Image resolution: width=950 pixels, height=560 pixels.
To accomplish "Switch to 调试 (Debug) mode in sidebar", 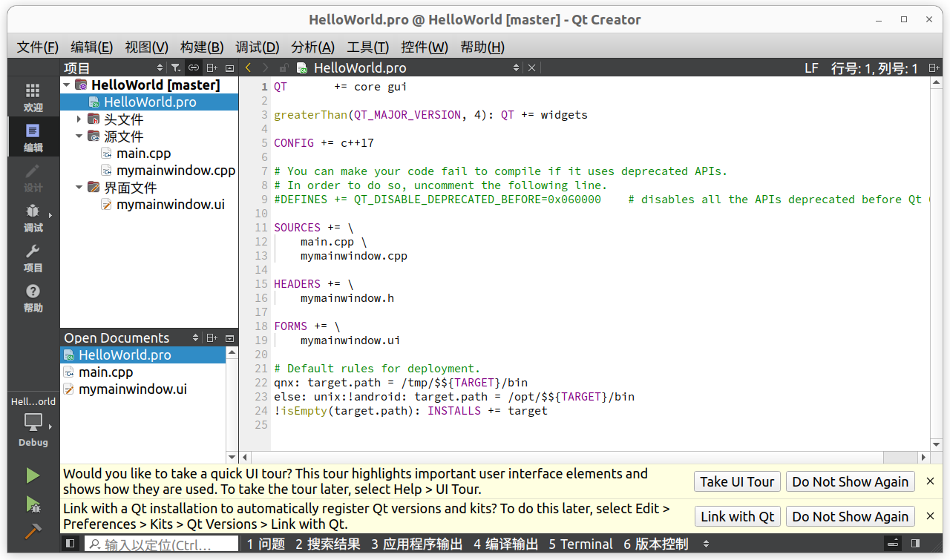I will [x=33, y=217].
